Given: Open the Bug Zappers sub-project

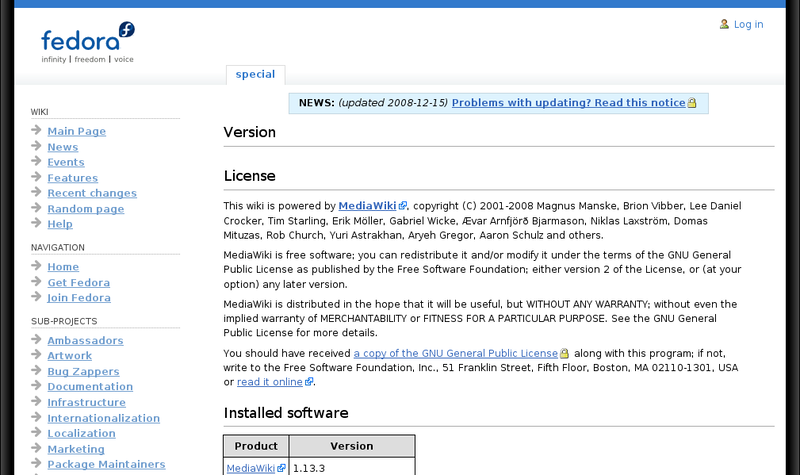Looking at the screenshot, I should [x=82, y=371].
